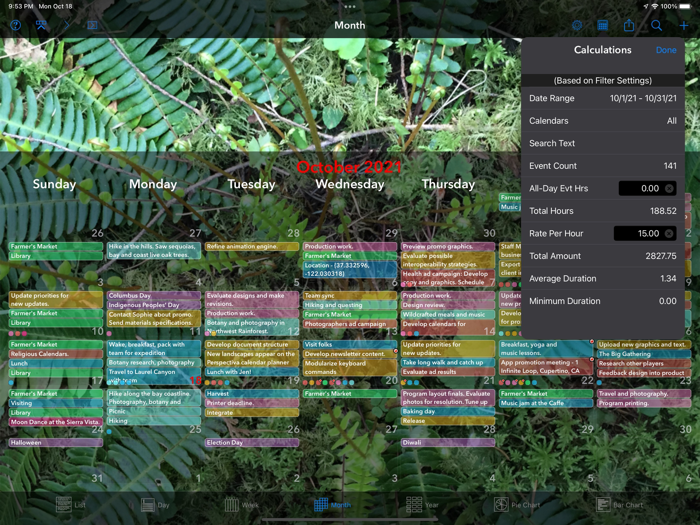
Task: Edit the All-Day Evt Hrs value field
Action: 647,188
